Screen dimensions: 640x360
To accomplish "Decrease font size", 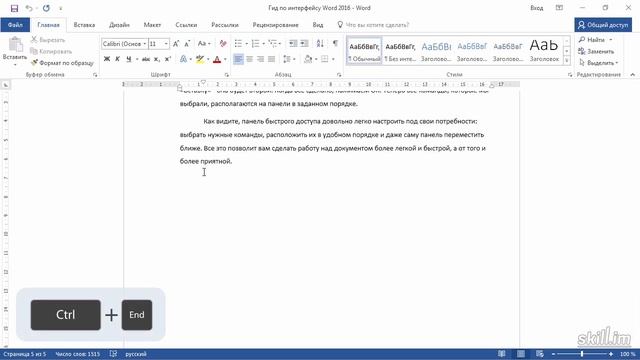I will pyautogui.click(x=187, y=44).
